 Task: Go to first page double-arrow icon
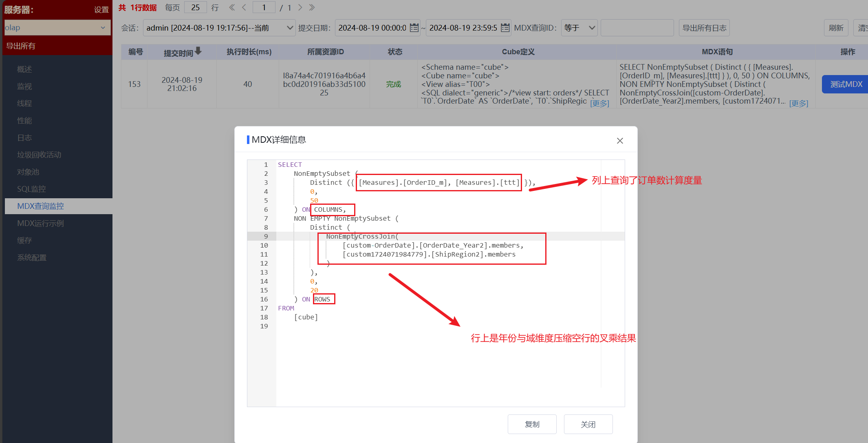click(x=232, y=7)
